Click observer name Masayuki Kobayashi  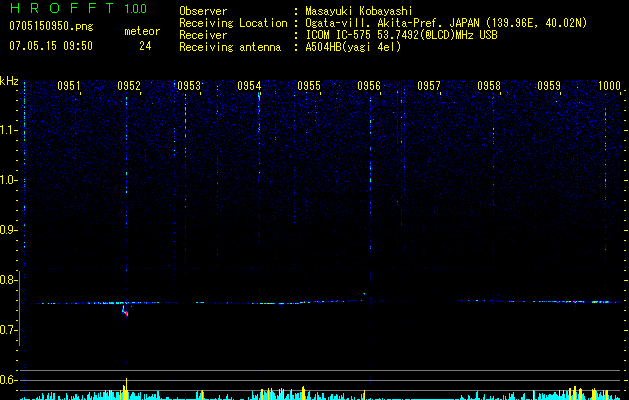[359, 11]
